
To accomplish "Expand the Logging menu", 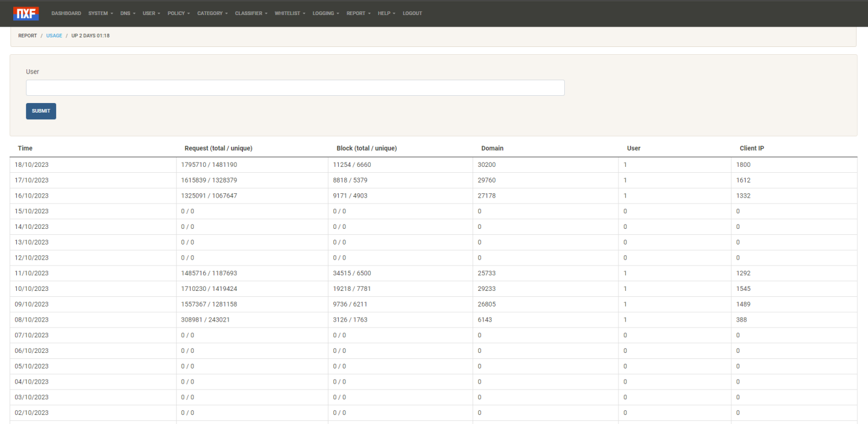I will click(x=325, y=13).
